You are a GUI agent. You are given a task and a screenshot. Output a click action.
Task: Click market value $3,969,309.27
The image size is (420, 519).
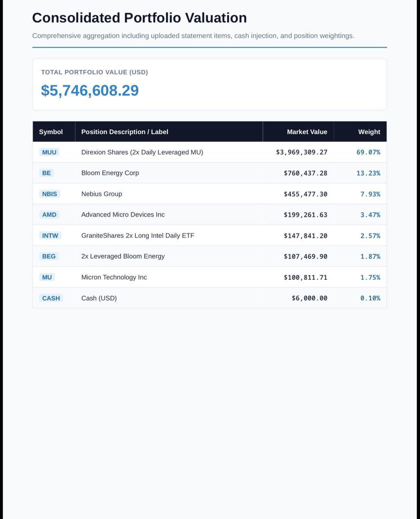(301, 152)
